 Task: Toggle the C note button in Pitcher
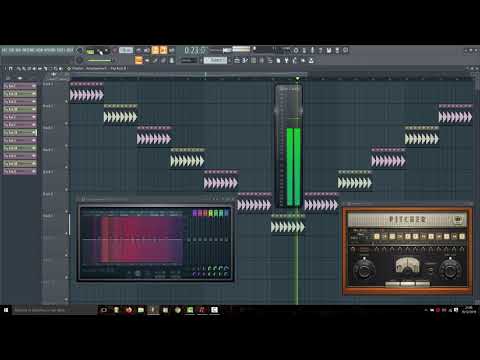point(377,236)
